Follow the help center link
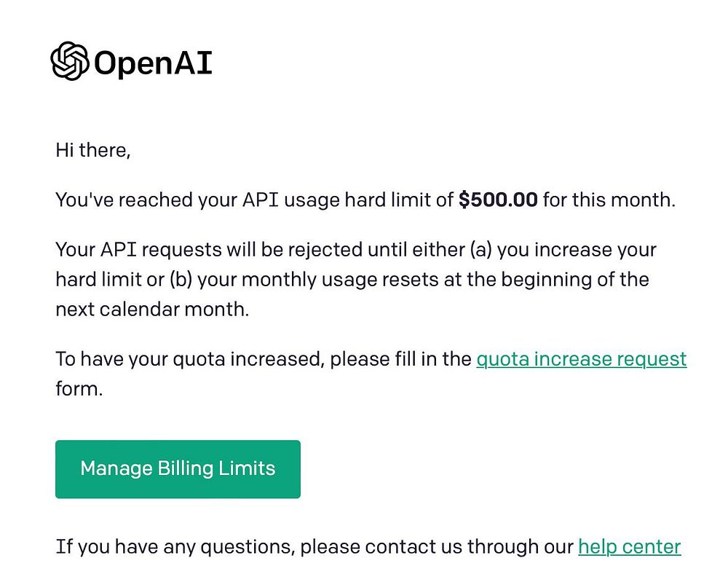 (630, 547)
